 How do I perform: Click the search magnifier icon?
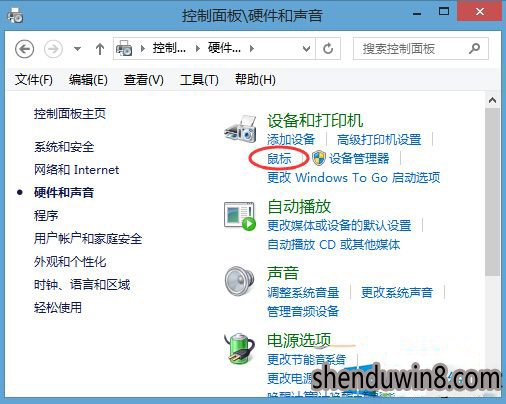474,49
